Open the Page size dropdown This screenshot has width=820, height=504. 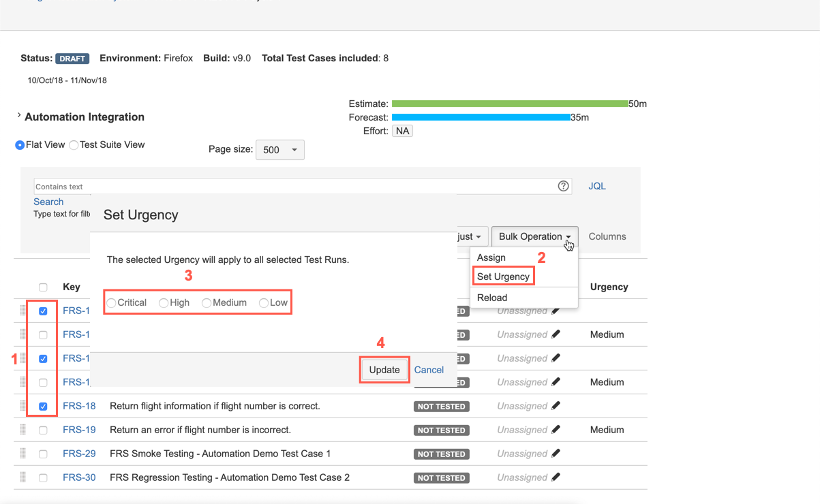pyautogui.click(x=279, y=150)
